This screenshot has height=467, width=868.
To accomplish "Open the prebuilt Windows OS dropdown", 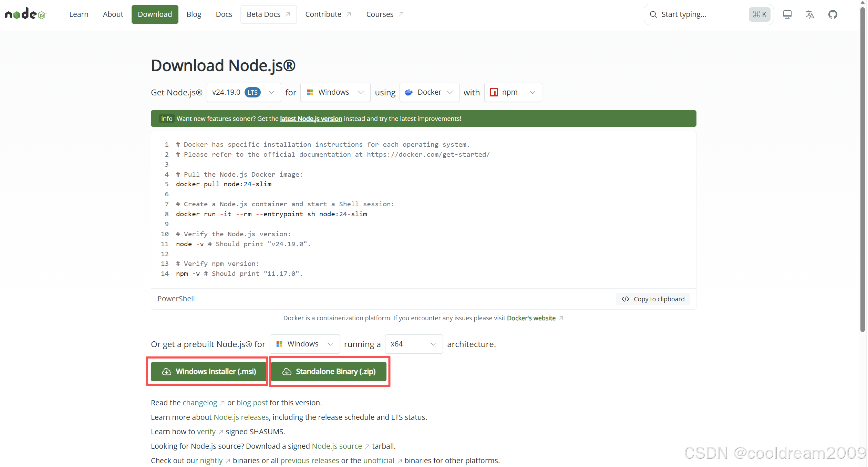I will pyautogui.click(x=304, y=344).
